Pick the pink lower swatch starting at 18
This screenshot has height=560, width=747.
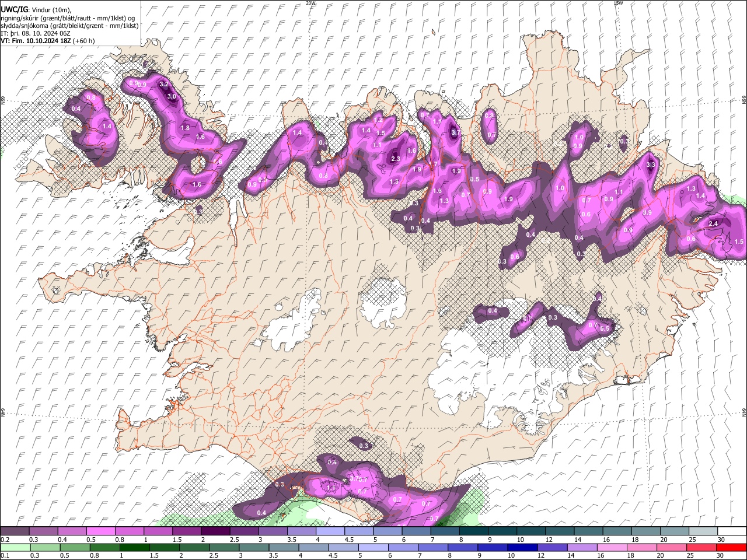pyautogui.click(x=643, y=547)
